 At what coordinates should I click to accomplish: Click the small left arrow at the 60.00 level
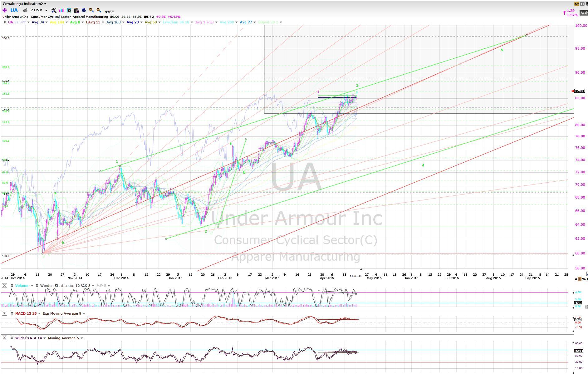tap(573, 255)
